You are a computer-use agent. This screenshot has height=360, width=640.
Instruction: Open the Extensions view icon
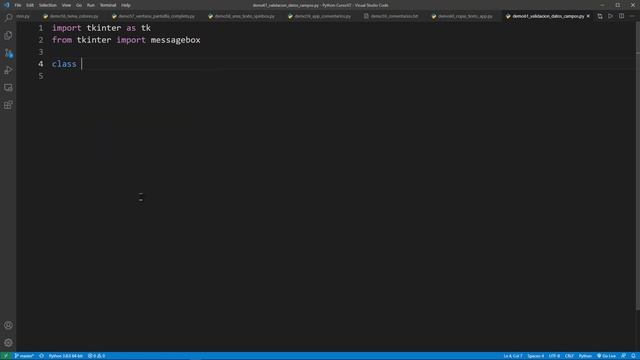point(8,105)
